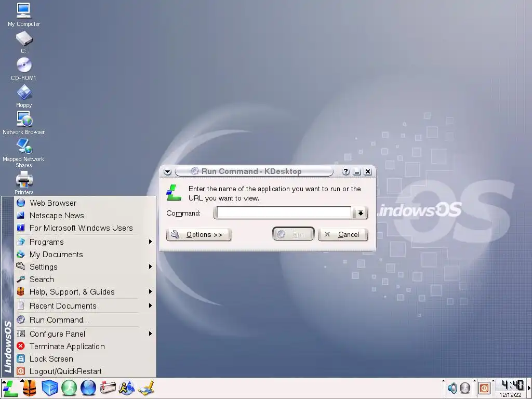Open the C: drive desktop icon
Screen dimensions: 532x399
(24, 42)
